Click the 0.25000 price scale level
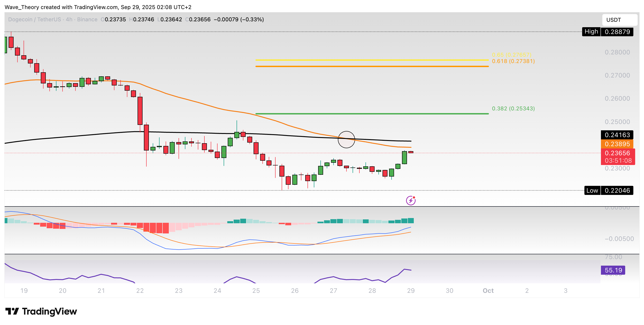This screenshot has height=325, width=644. click(x=617, y=122)
